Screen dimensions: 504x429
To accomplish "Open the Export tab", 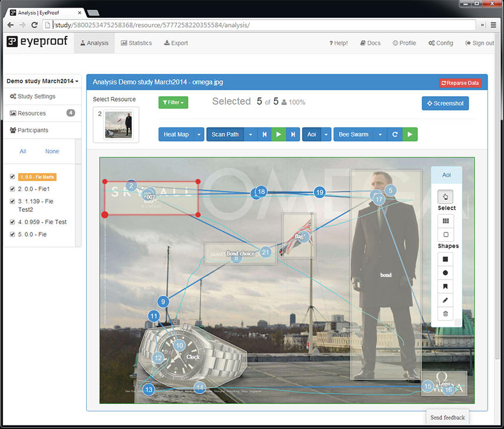I will pyautogui.click(x=176, y=43).
